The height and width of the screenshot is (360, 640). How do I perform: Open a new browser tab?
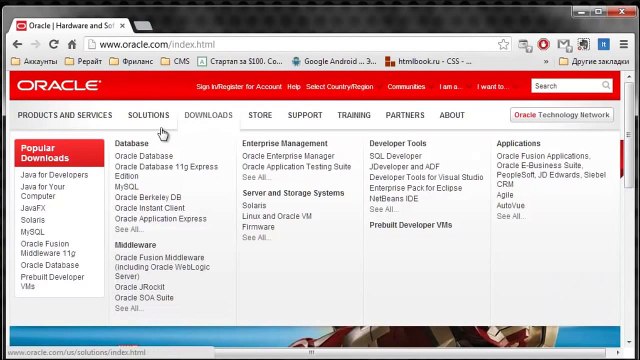point(143,26)
